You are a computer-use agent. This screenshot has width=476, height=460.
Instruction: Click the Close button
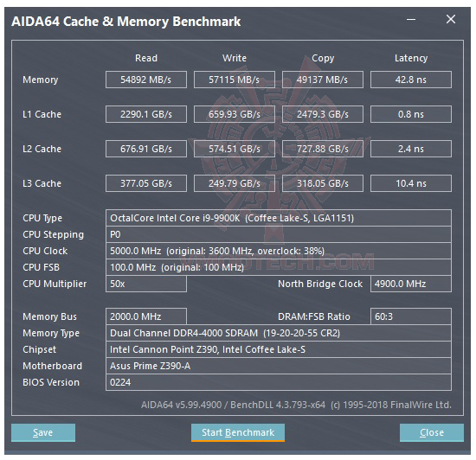click(432, 432)
